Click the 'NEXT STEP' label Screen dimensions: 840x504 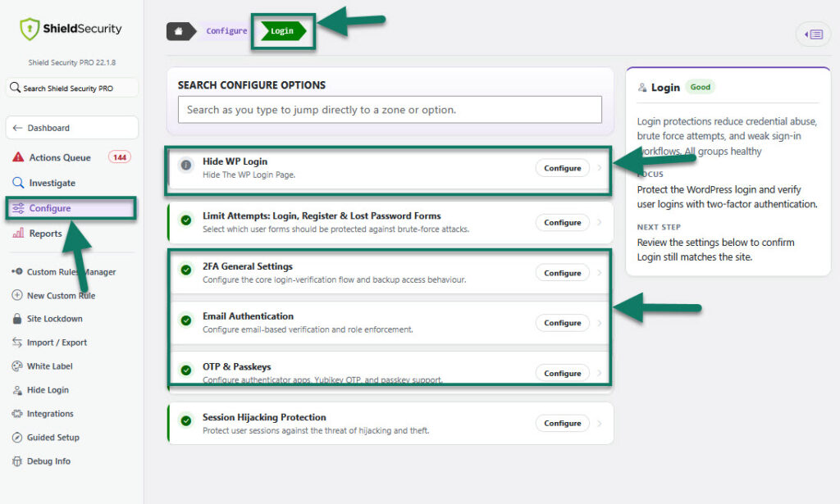(x=659, y=227)
